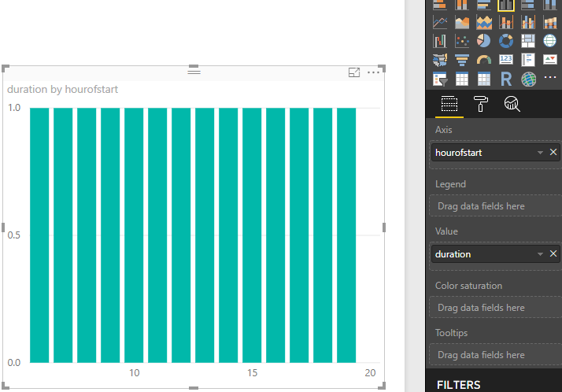
Task: Open more visuals ellipsis in Visualizations pane
Action: click(550, 77)
